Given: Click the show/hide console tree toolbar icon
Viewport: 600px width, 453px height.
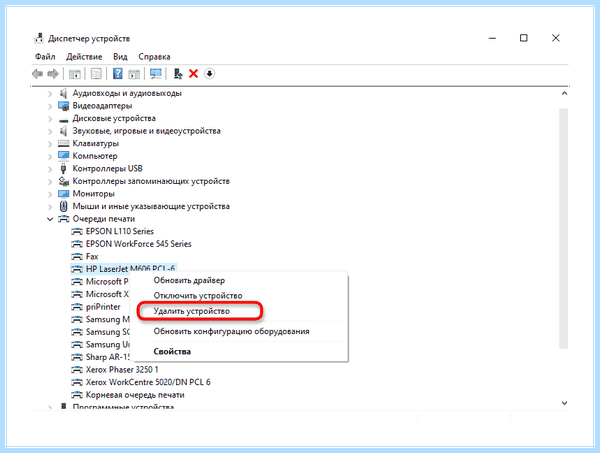Looking at the screenshot, I should pos(75,73).
